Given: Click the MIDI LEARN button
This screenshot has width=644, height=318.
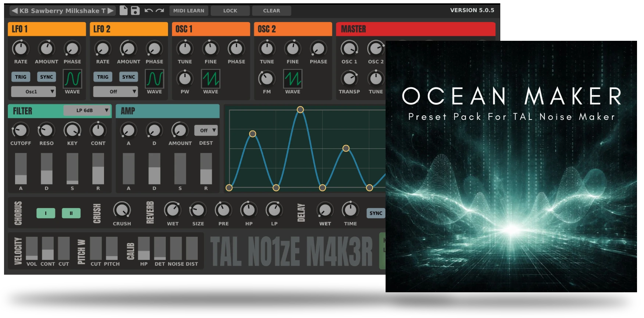Looking at the screenshot, I should [189, 11].
